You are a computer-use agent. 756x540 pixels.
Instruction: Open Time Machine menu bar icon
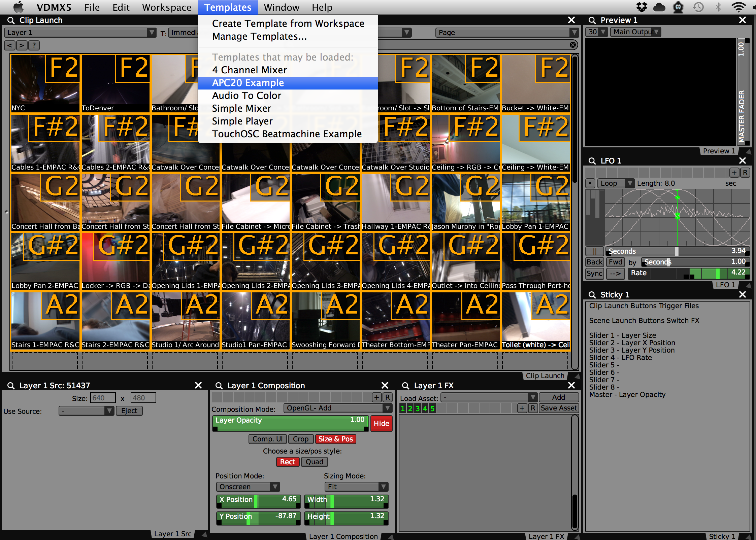click(698, 7)
